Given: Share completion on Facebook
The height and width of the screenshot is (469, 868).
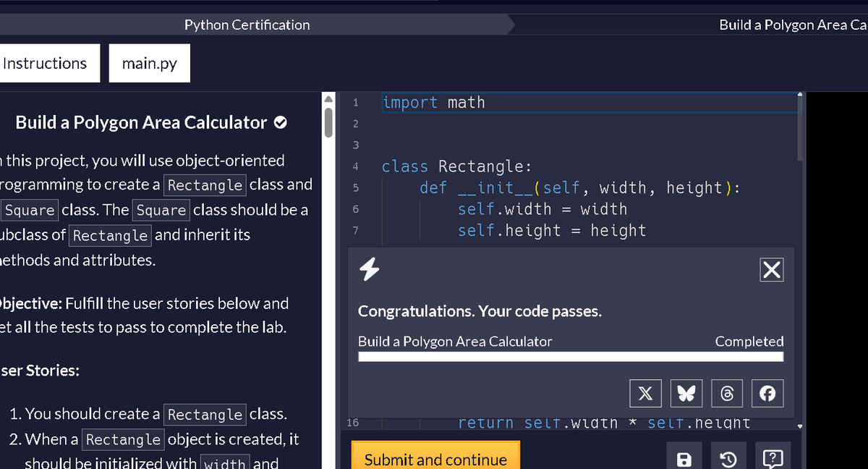Looking at the screenshot, I should pyautogui.click(x=767, y=394).
